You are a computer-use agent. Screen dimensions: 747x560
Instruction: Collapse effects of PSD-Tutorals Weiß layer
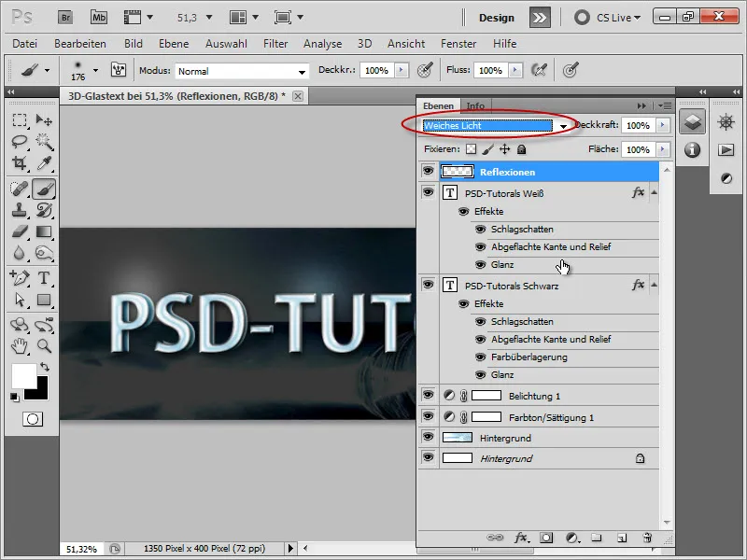tap(655, 193)
